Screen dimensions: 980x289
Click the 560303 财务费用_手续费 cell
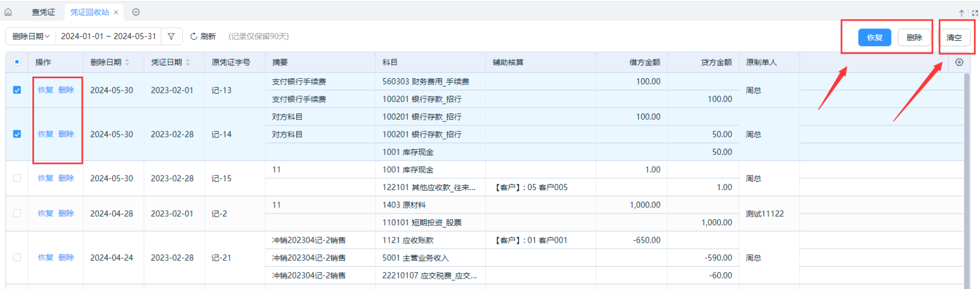tap(430, 82)
